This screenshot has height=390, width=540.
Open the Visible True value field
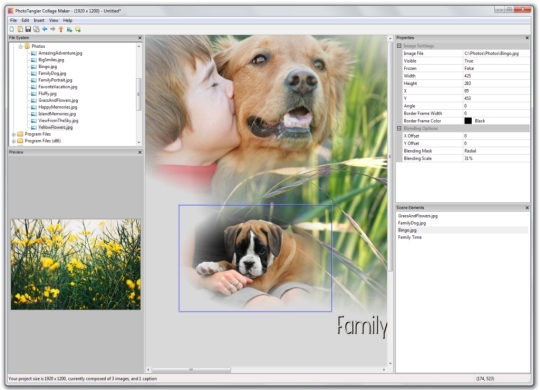(x=496, y=61)
